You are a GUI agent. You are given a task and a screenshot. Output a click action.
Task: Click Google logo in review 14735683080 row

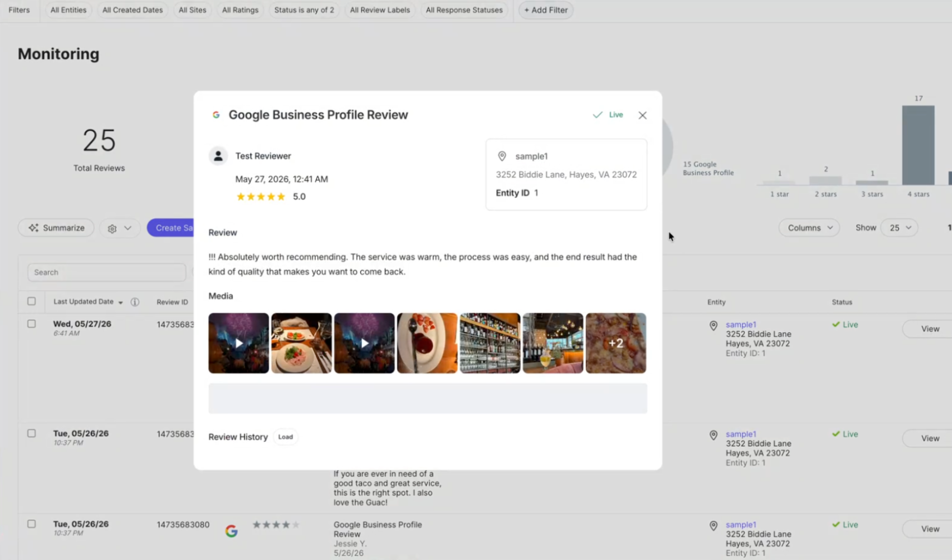(231, 531)
